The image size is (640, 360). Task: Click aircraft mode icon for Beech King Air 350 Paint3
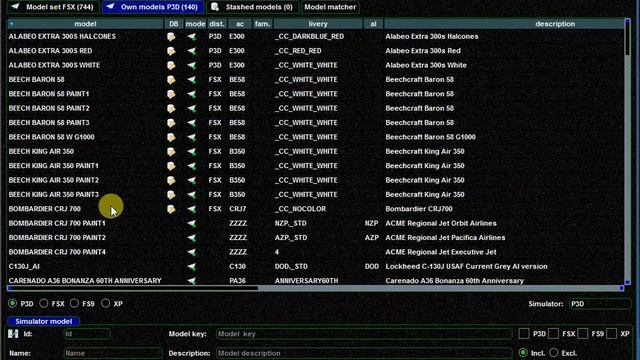[x=191, y=195]
